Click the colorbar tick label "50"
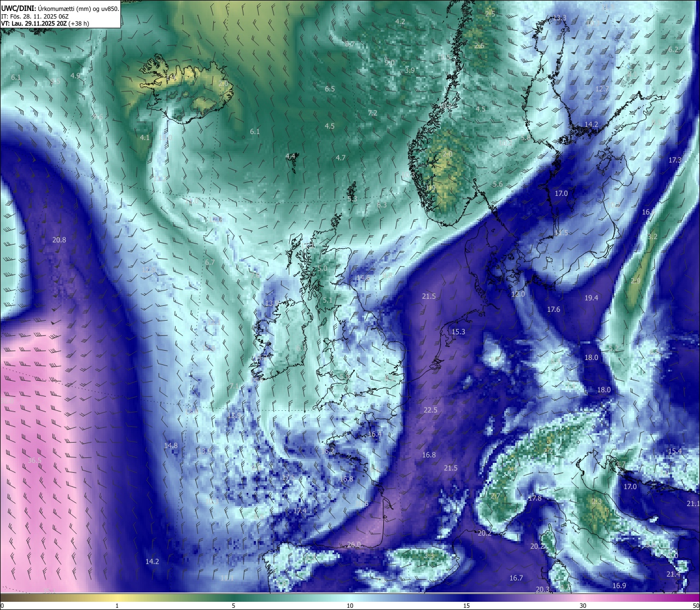700x610 pixels. [x=696, y=606]
